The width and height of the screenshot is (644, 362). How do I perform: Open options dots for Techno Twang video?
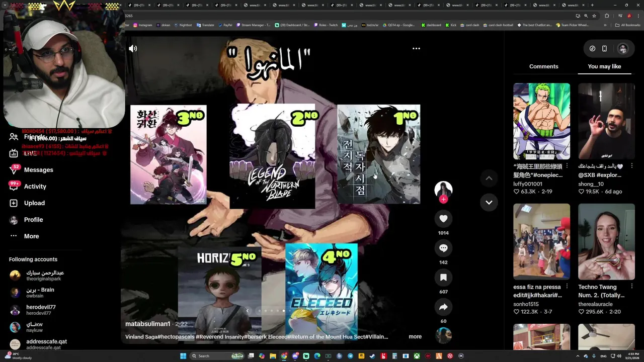(632, 287)
